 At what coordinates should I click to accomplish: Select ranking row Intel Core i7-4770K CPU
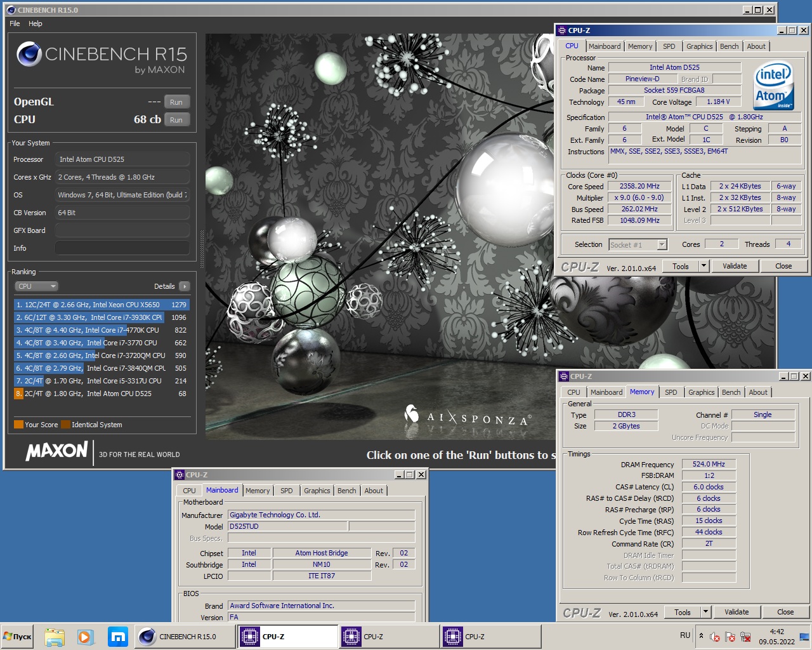coord(101,330)
